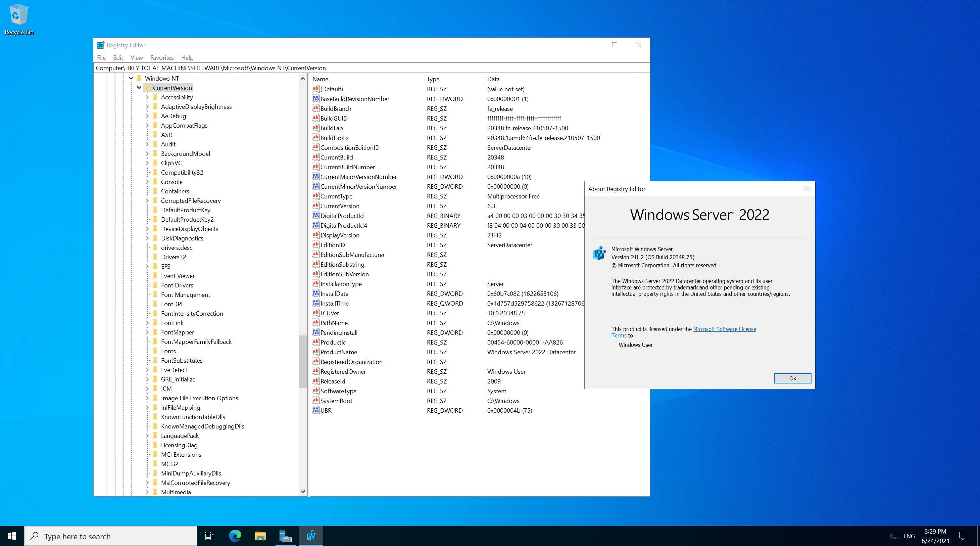
Task: Collapse the Windows NT tree node
Action: tap(131, 78)
